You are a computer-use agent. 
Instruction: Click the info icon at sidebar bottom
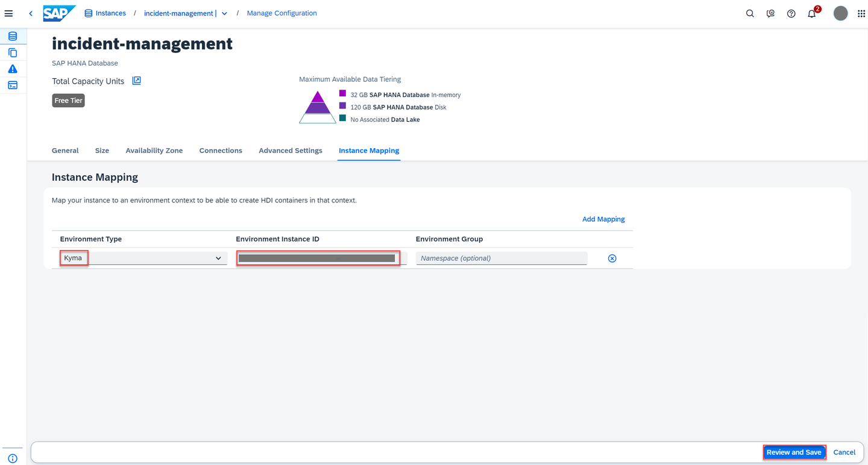point(13,458)
